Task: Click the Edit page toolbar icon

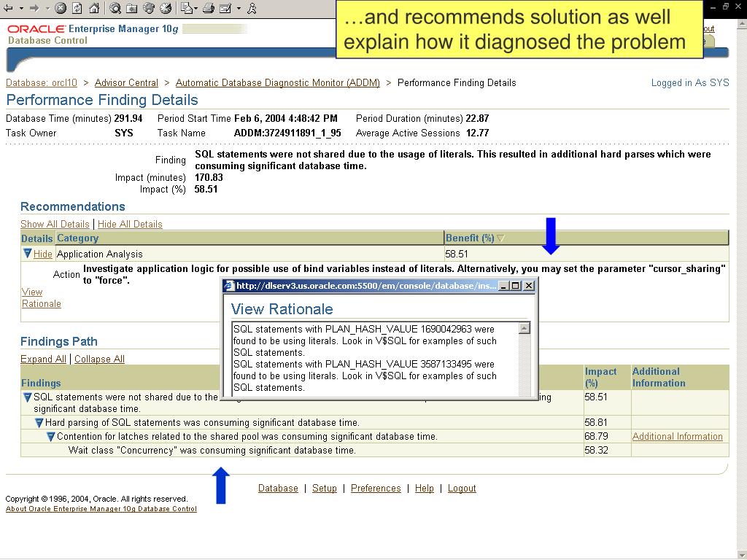Action: (x=225, y=8)
